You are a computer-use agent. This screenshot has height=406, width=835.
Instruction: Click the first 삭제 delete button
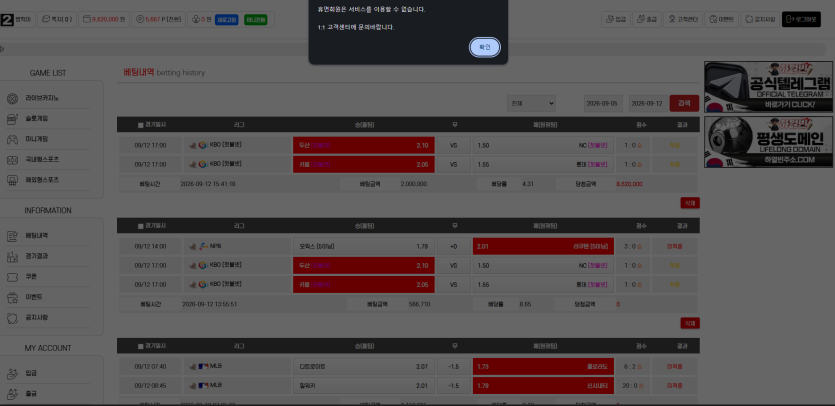tap(690, 202)
